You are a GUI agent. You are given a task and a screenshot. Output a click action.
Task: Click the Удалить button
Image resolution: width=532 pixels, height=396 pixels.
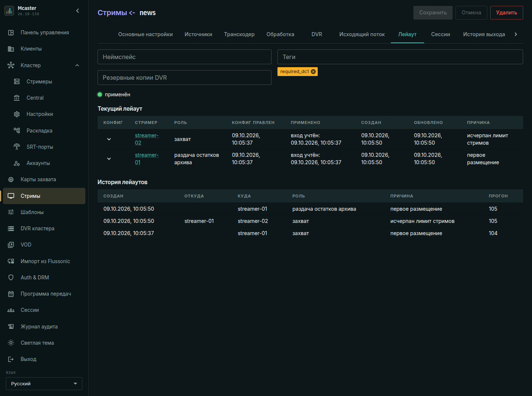507,13
